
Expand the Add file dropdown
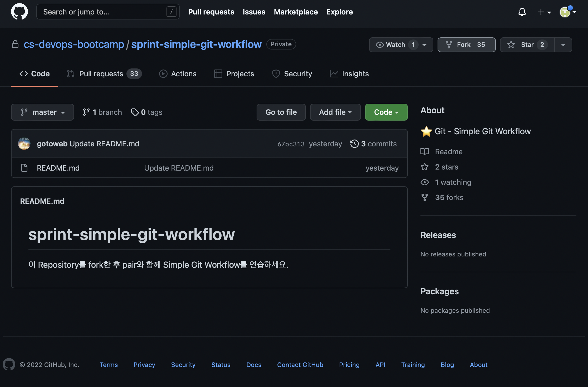point(335,112)
